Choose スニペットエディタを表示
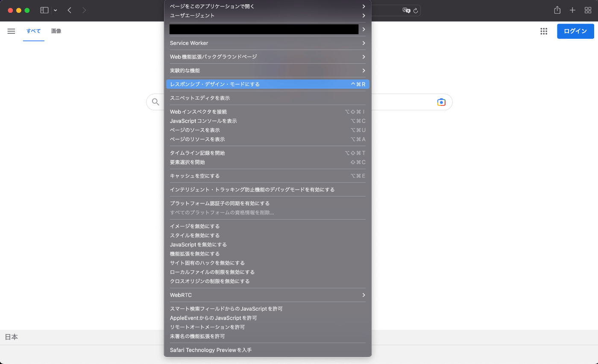This screenshot has height=364, width=598. click(x=268, y=98)
